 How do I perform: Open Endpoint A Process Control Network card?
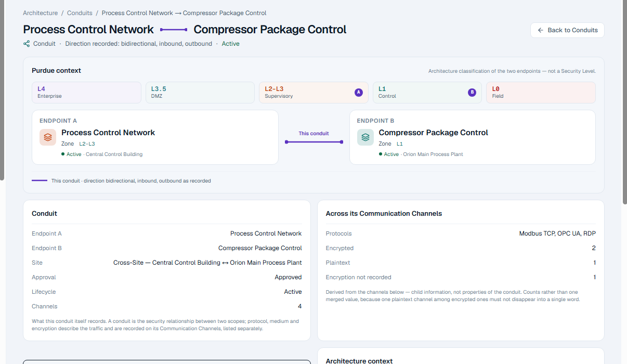tap(155, 137)
